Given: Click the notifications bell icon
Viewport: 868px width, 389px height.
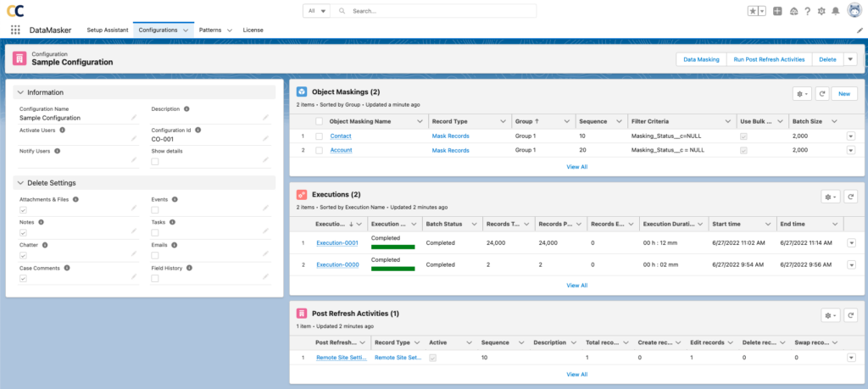Looking at the screenshot, I should click(835, 11).
